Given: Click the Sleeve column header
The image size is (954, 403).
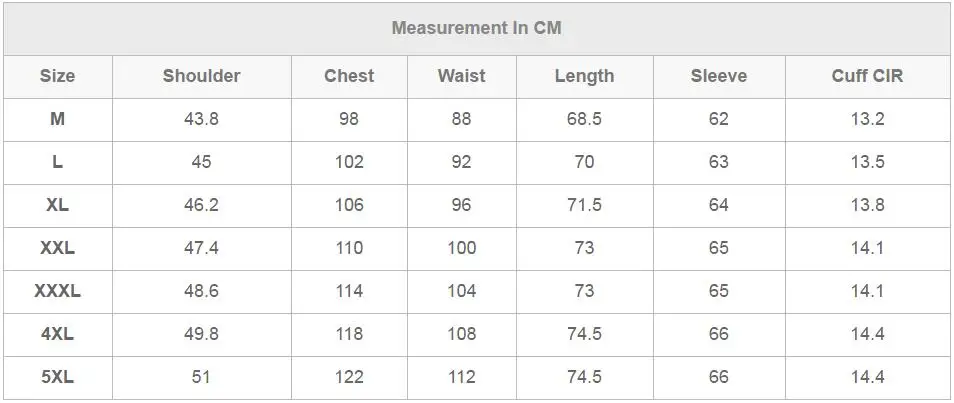Looking at the screenshot, I should [x=719, y=76].
